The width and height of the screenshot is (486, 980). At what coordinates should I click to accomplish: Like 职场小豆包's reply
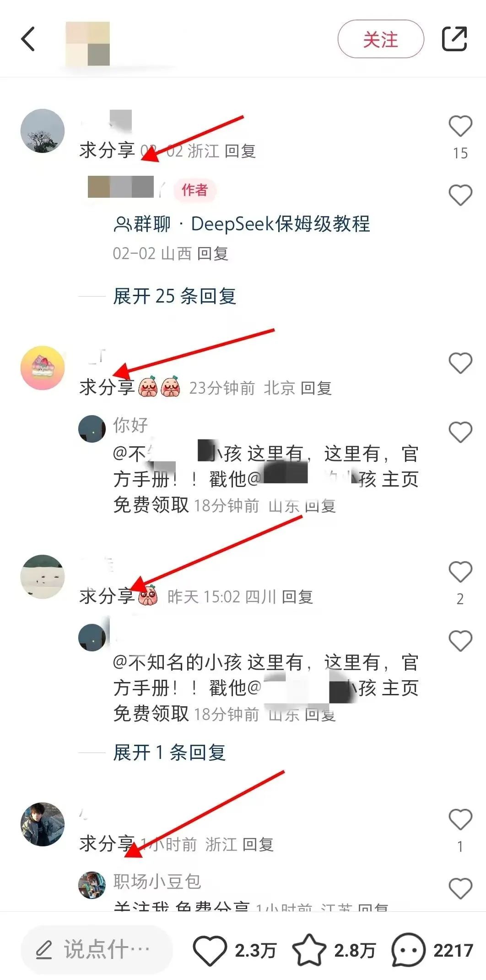460,888
